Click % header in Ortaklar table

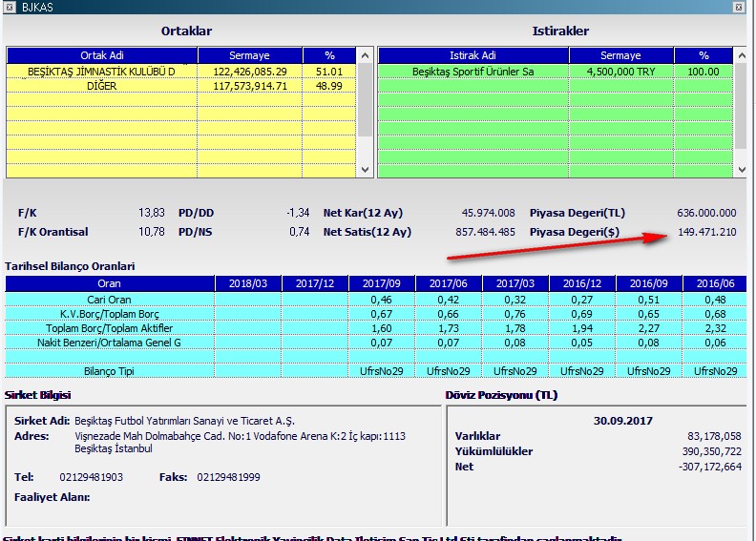click(329, 55)
